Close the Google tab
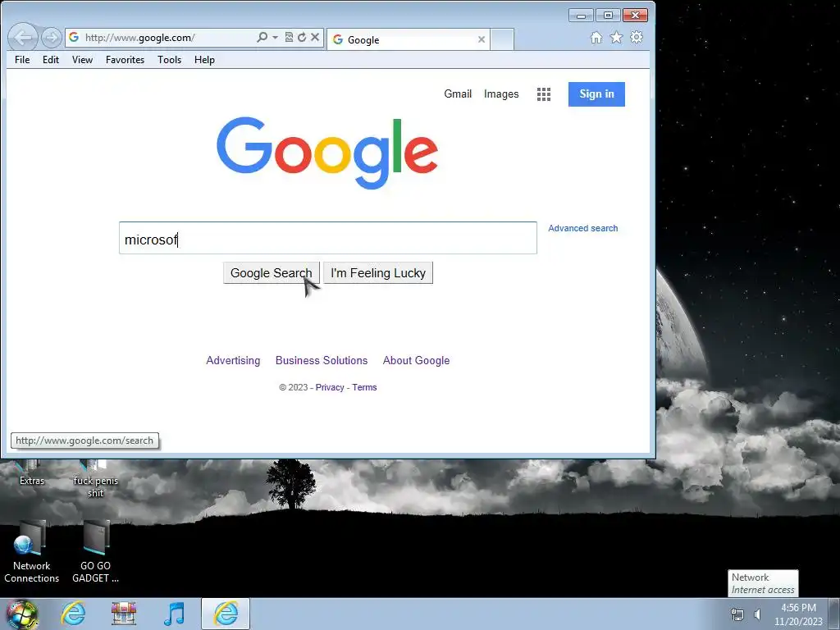This screenshot has width=840, height=630. tap(481, 39)
